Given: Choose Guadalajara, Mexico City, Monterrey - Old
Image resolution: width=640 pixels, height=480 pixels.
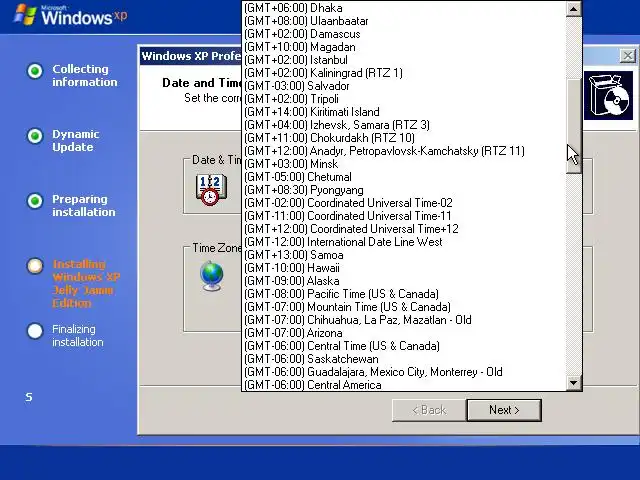Looking at the screenshot, I should coord(404,372).
